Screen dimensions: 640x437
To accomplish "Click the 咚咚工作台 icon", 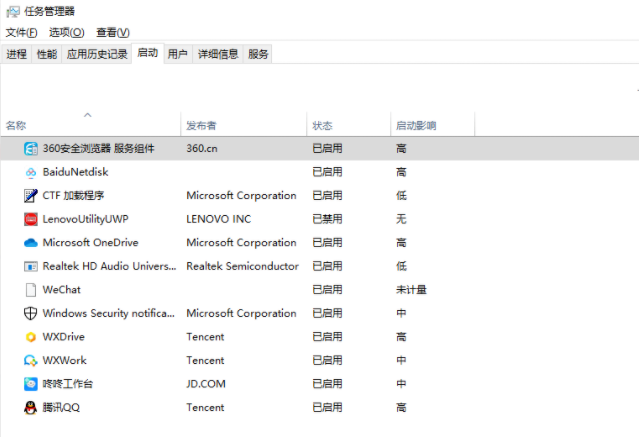I will (x=31, y=384).
